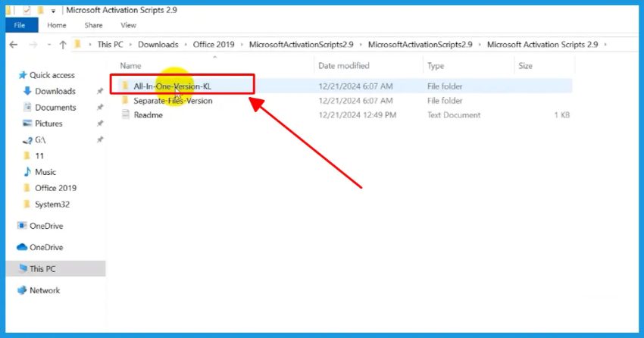Click the Properties checkmark in quick access toolbar
644x338 pixels.
[x=27, y=11]
